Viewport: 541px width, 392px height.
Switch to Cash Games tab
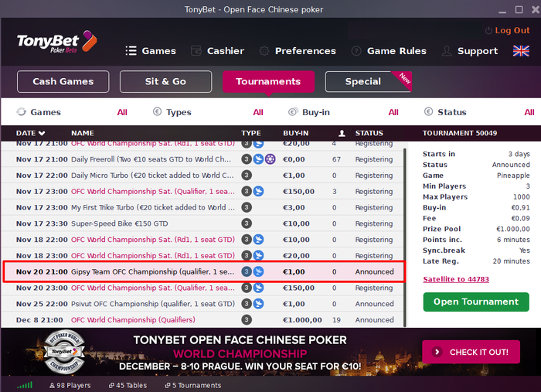coord(63,81)
